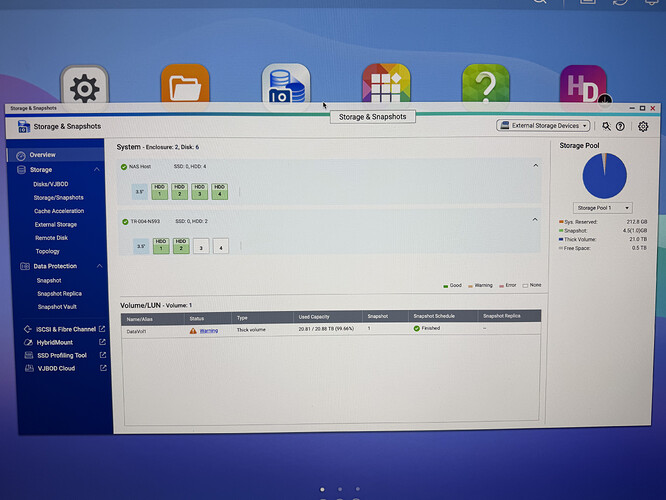Viewport: 666px width, 500px height.
Task: Collapse the NAS Host enclosure panel
Action: (536, 166)
